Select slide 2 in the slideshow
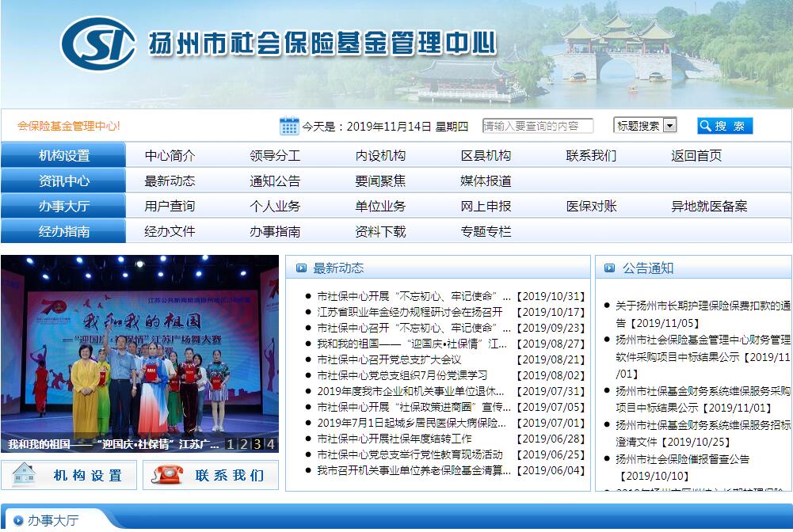This screenshot has height=532, width=793. coord(244,444)
